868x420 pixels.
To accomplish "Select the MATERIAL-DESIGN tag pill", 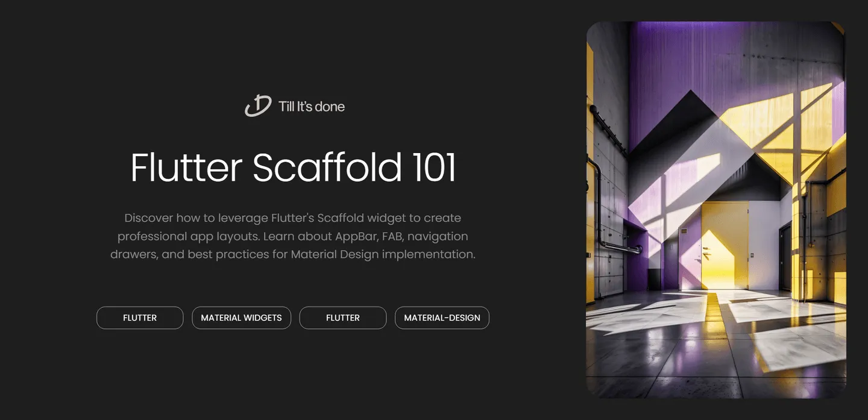I will [x=442, y=318].
